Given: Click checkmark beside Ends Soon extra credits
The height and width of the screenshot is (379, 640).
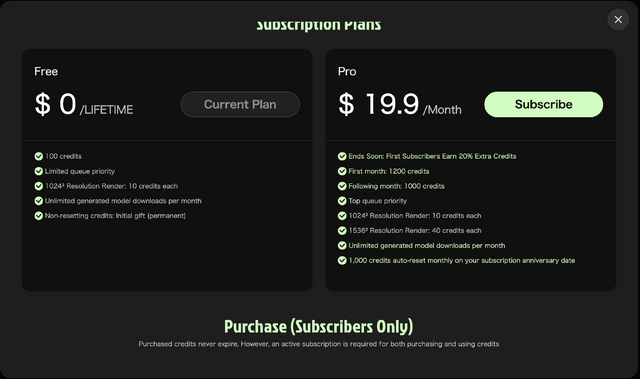Looking at the screenshot, I should tap(342, 156).
